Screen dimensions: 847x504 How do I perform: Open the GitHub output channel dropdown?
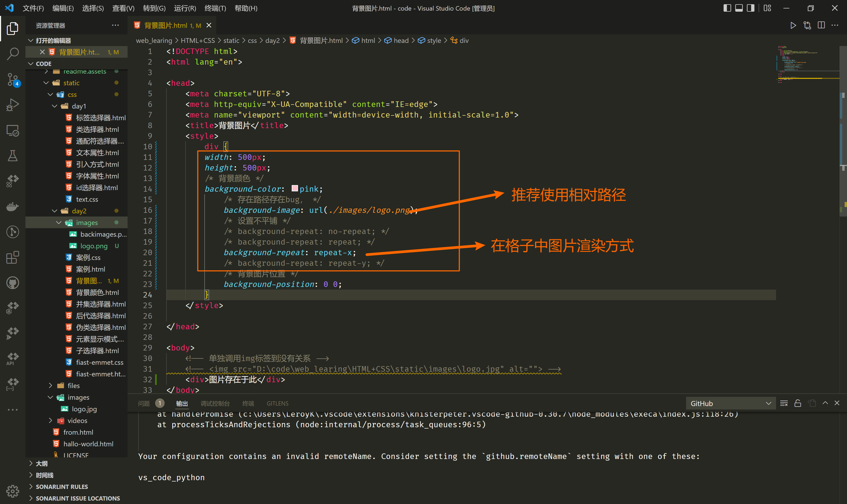pyautogui.click(x=731, y=403)
